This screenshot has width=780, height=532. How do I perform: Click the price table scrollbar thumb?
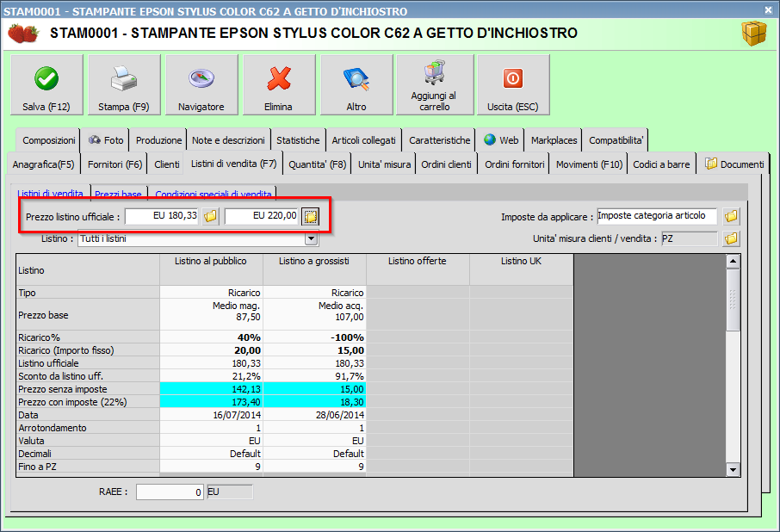tap(733, 300)
